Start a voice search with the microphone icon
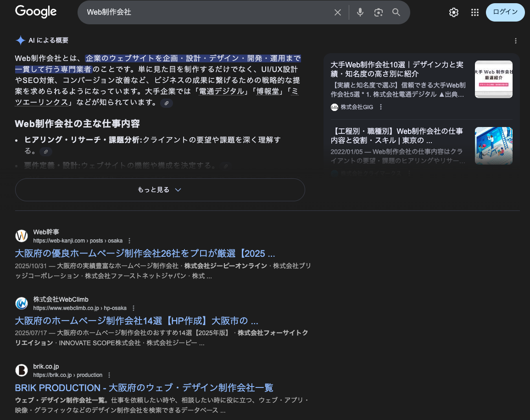 [x=360, y=12]
